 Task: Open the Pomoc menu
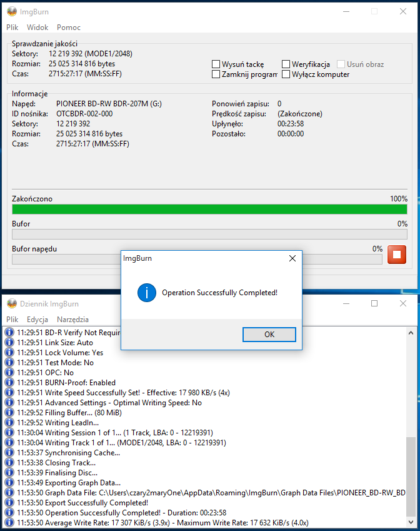pos(69,28)
